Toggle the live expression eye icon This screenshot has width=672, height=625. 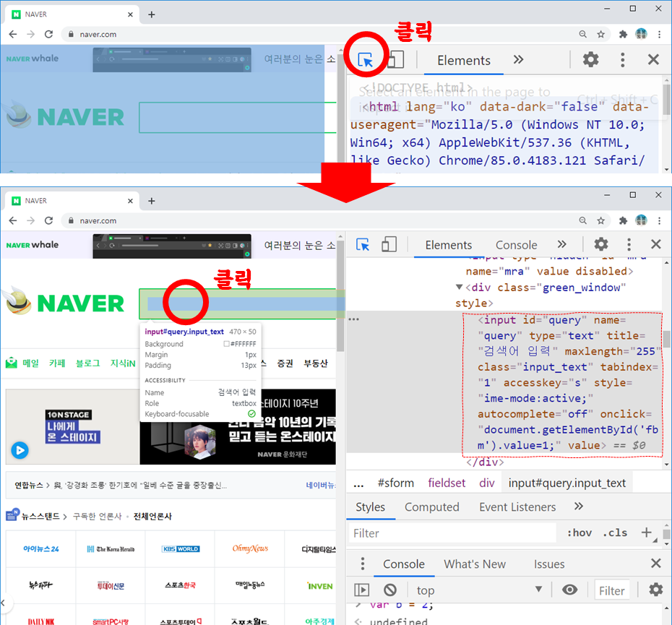[569, 590]
